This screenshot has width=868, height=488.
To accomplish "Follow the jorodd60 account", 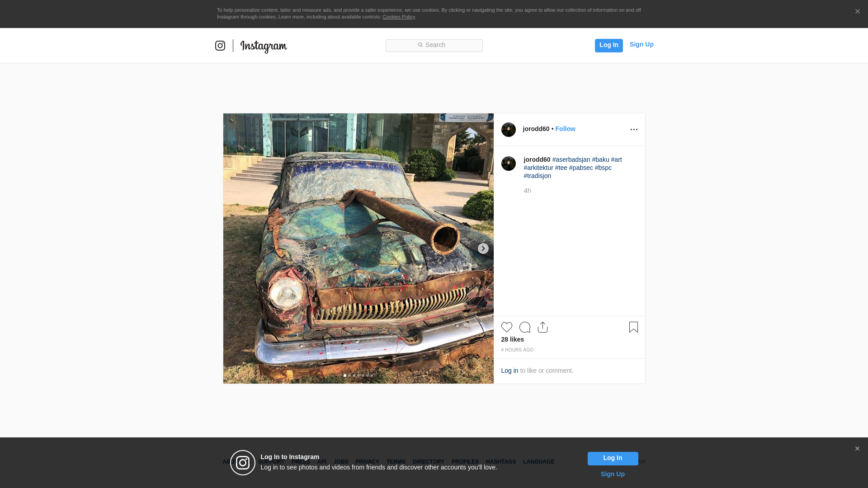I will [x=565, y=129].
